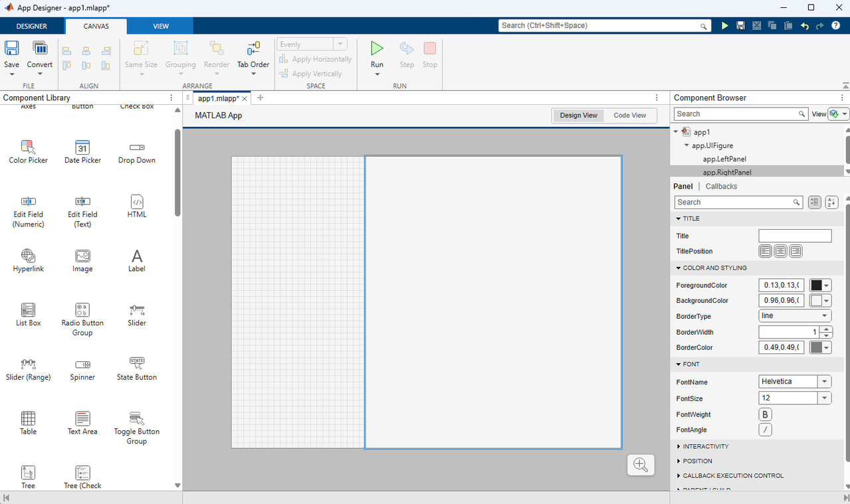Close the app1.mlapp tab

tap(245, 98)
